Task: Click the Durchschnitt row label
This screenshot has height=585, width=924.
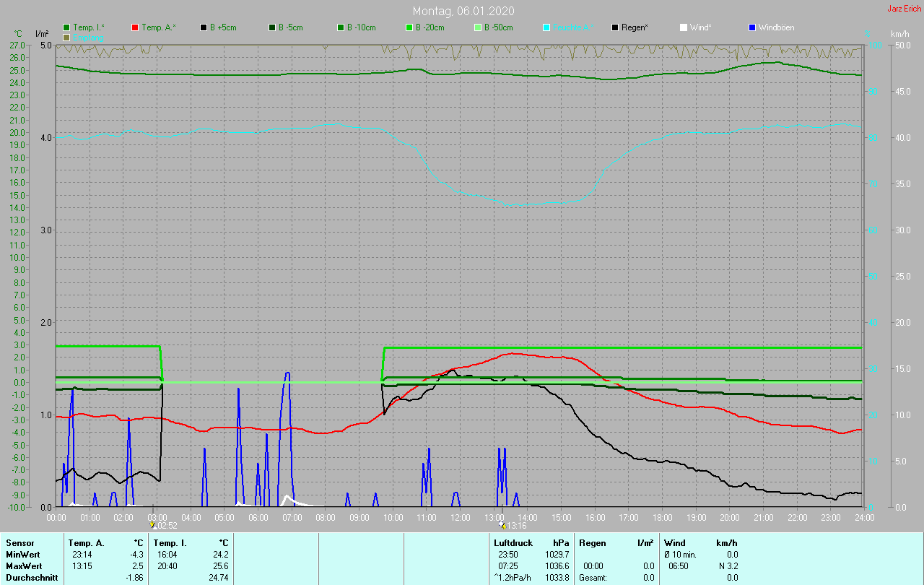Action: click(32, 578)
